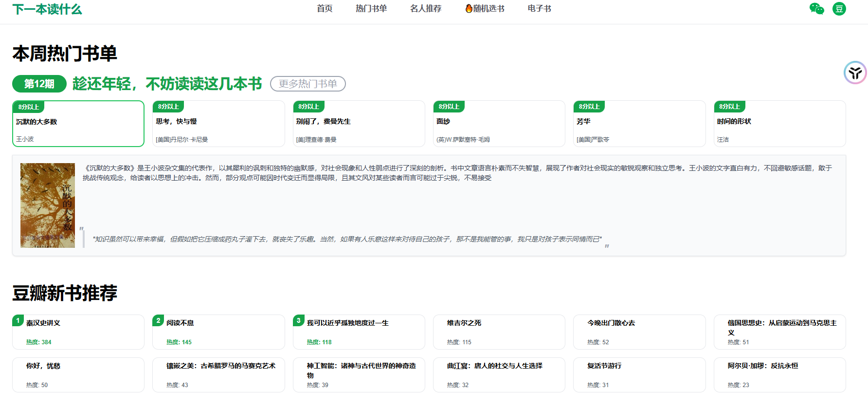The width and height of the screenshot is (868, 409).
Task: Click the author name 汪洁
Action: [723, 140]
